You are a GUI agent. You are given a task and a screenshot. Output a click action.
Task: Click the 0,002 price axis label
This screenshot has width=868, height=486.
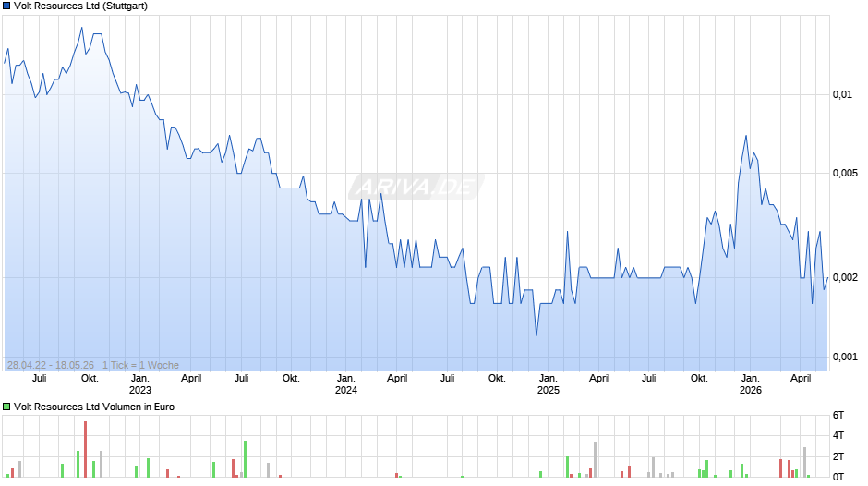tap(845, 277)
